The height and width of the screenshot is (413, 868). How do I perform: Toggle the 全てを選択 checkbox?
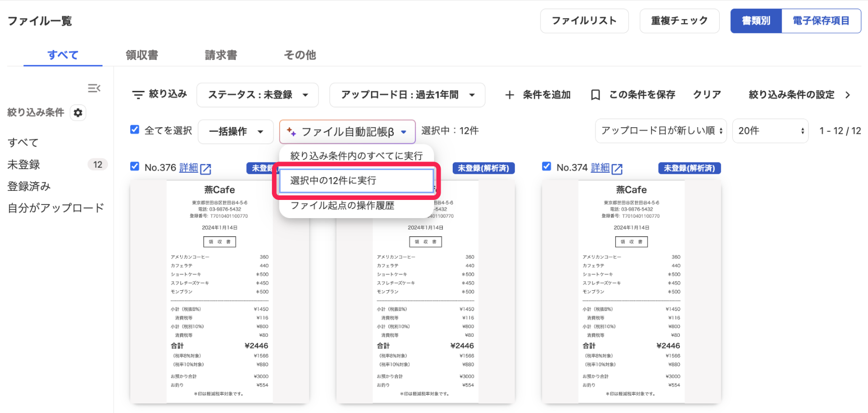(x=135, y=129)
